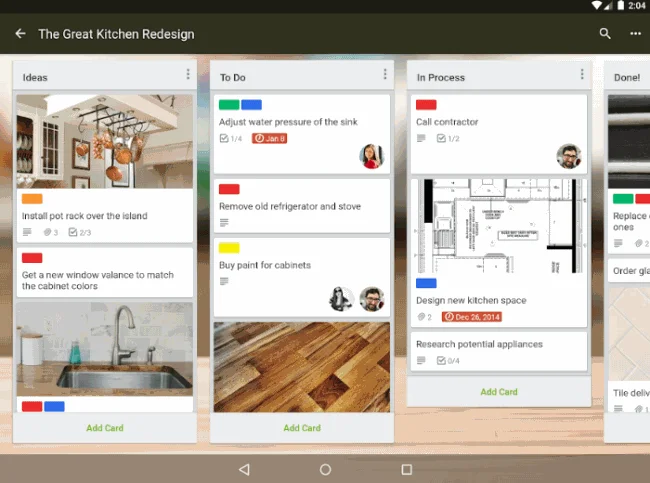Screen dimensions: 650x483
Task: Click woman avatar on Adjust water pressure card
Action: [x=372, y=156]
